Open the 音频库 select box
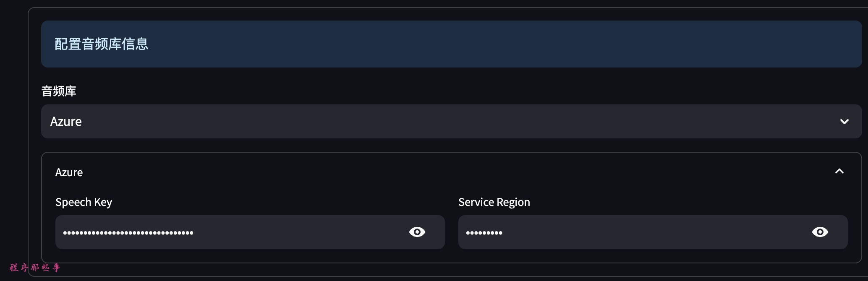This screenshot has width=868, height=281. coord(451,122)
